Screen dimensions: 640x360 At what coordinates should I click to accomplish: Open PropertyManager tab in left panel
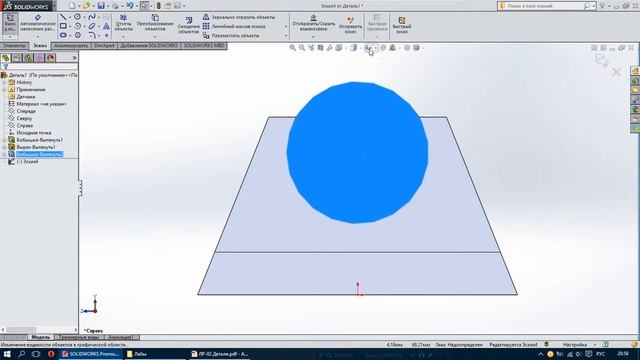17,58
